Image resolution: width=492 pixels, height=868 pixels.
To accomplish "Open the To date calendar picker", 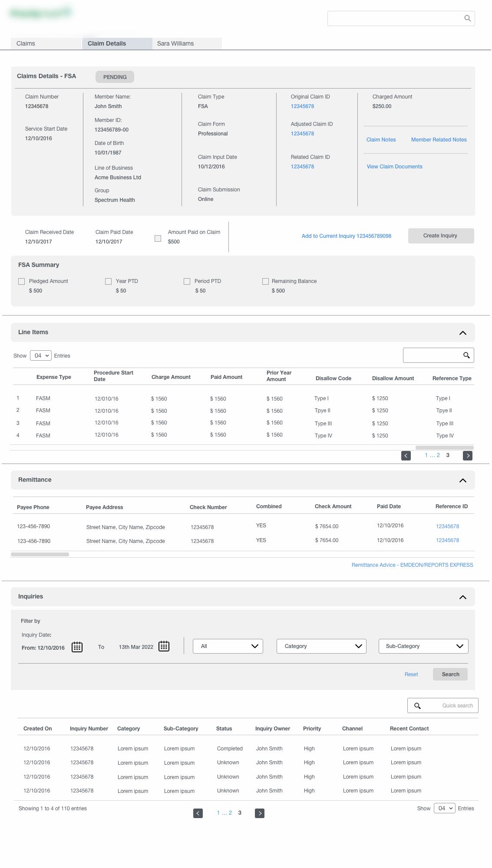I will (164, 646).
